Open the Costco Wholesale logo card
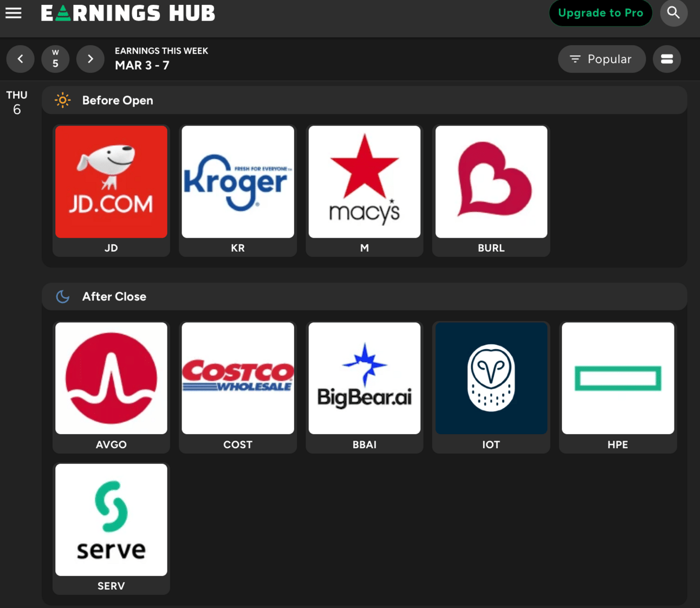Screen dimensions: 700x608 [238, 378]
